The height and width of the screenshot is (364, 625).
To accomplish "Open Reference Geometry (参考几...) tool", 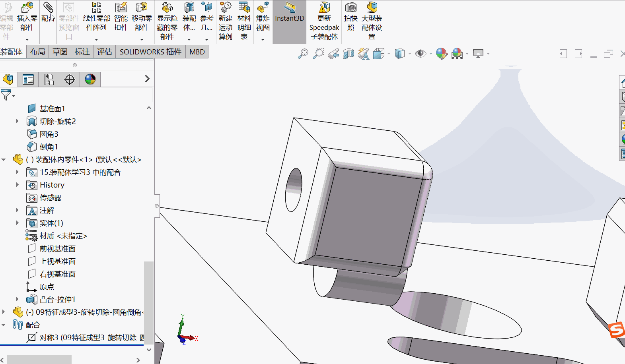I will tap(206, 8).
